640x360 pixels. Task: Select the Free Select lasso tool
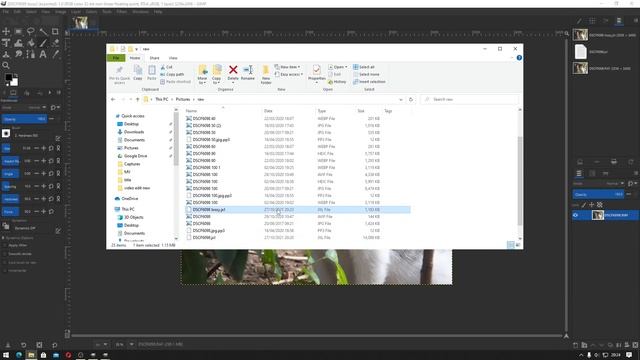coord(31,31)
